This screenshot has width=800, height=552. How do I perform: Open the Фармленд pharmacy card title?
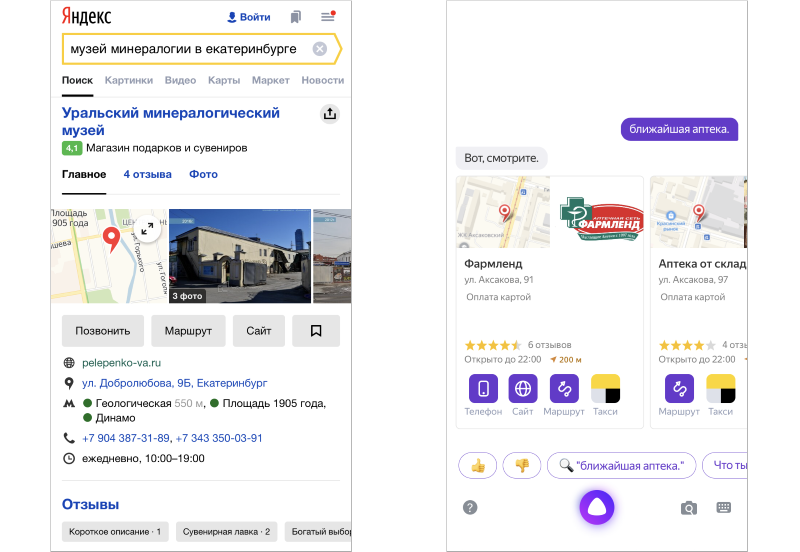click(x=493, y=264)
